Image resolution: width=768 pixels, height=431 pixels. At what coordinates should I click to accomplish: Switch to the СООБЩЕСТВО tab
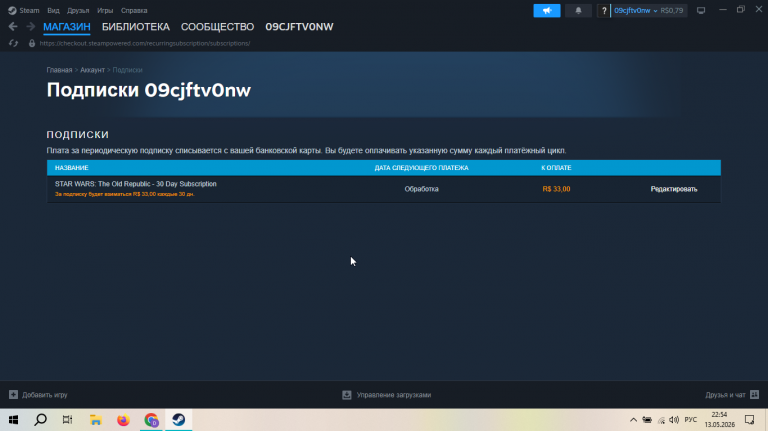coord(217,27)
